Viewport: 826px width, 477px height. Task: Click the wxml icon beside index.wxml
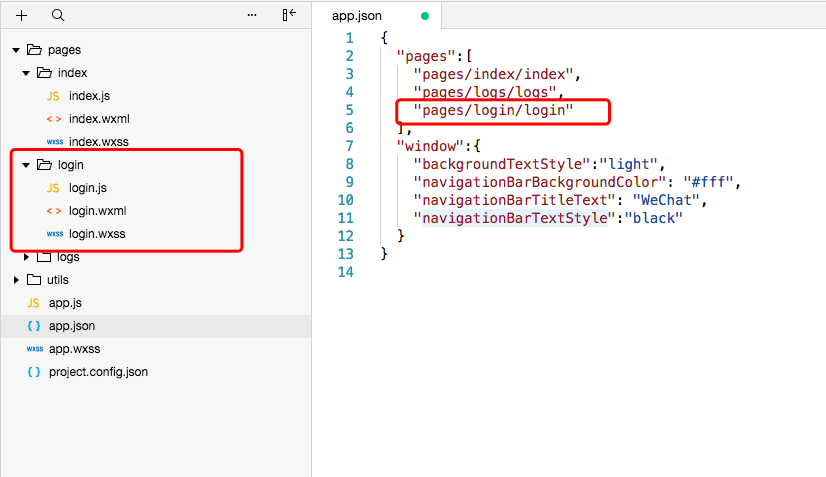click(54, 119)
